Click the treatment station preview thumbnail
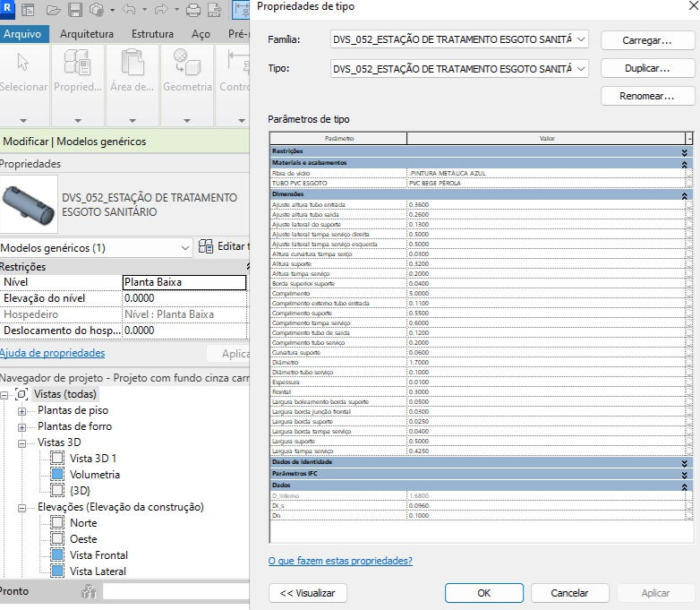Screen dimensions: 700x610 (x=29, y=204)
